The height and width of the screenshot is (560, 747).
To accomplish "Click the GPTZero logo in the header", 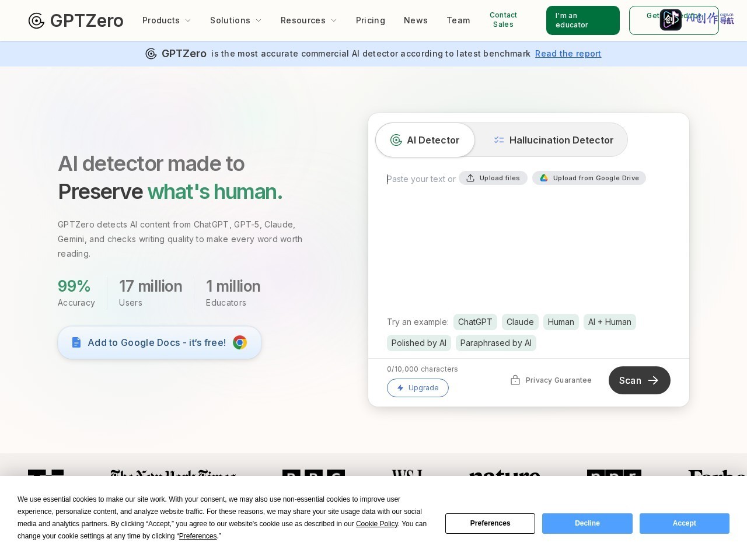I will point(76,20).
